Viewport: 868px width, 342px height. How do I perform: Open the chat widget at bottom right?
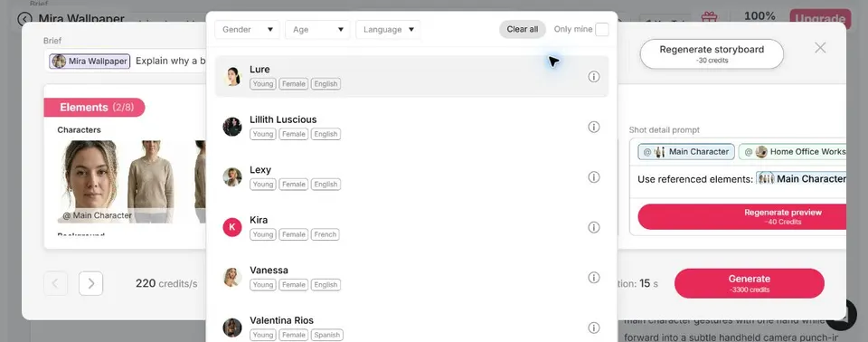click(842, 314)
